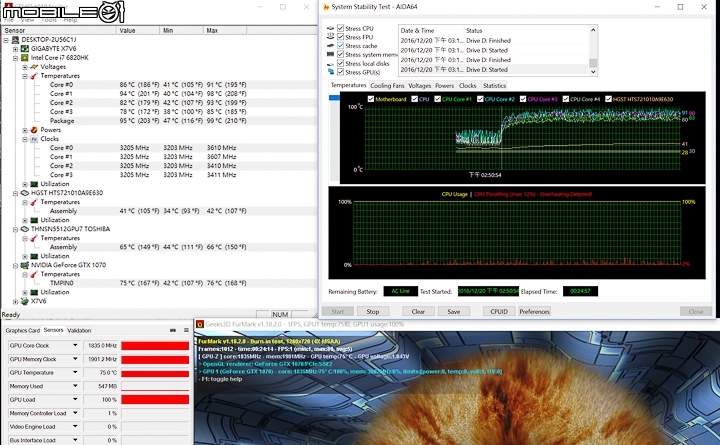Toggle the Stress cache checkbox
This screenshot has width=720, height=445.
tap(340, 45)
